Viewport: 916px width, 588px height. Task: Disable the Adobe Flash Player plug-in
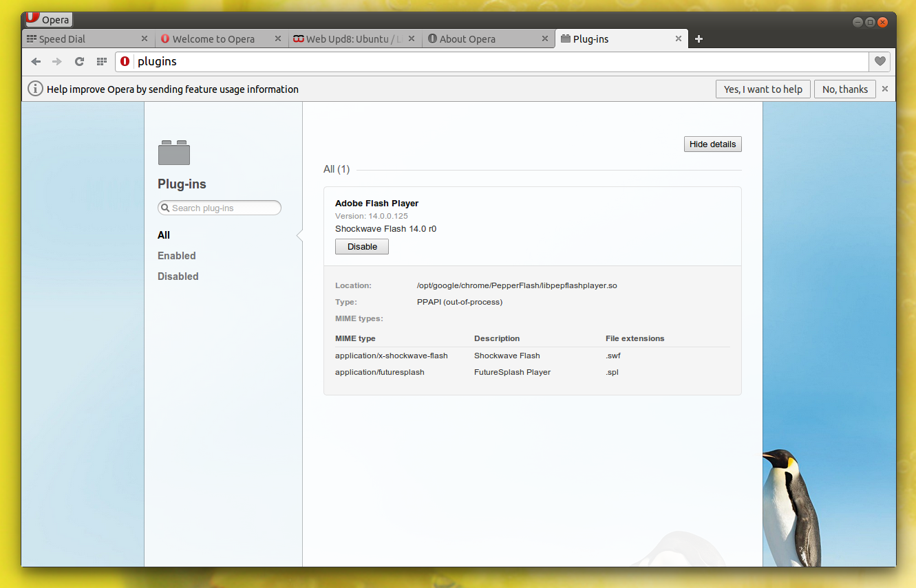pos(362,247)
